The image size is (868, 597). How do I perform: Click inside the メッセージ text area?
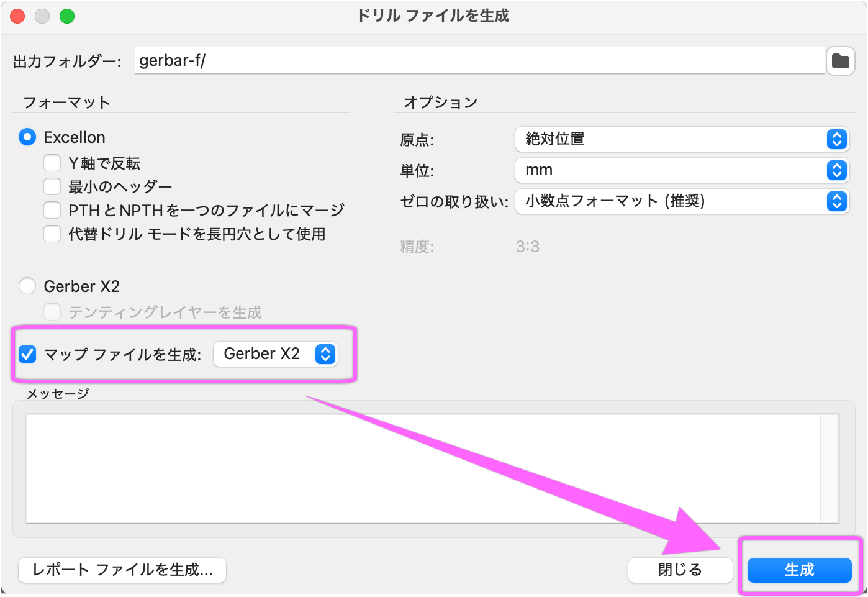pyautogui.click(x=423, y=468)
